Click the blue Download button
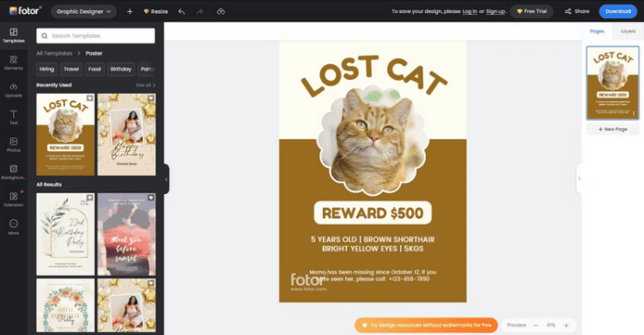The height and width of the screenshot is (335, 644). pyautogui.click(x=617, y=12)
